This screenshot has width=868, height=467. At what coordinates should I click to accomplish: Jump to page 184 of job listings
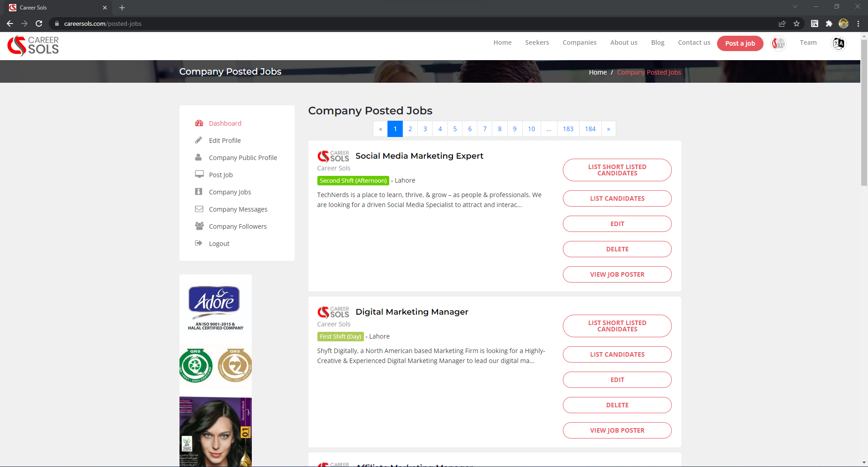590,129
